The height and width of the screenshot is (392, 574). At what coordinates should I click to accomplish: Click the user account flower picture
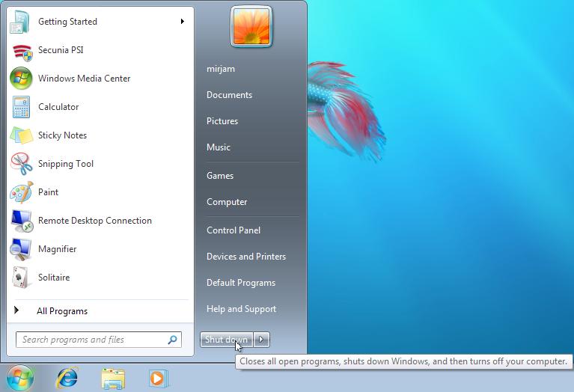[251, 27]
